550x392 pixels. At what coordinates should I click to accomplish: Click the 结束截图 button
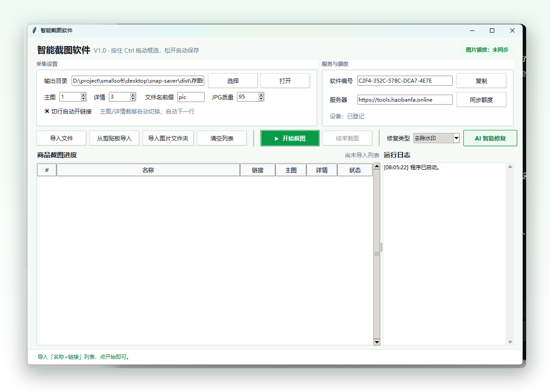pyautogui.click(x=347, y=138)
